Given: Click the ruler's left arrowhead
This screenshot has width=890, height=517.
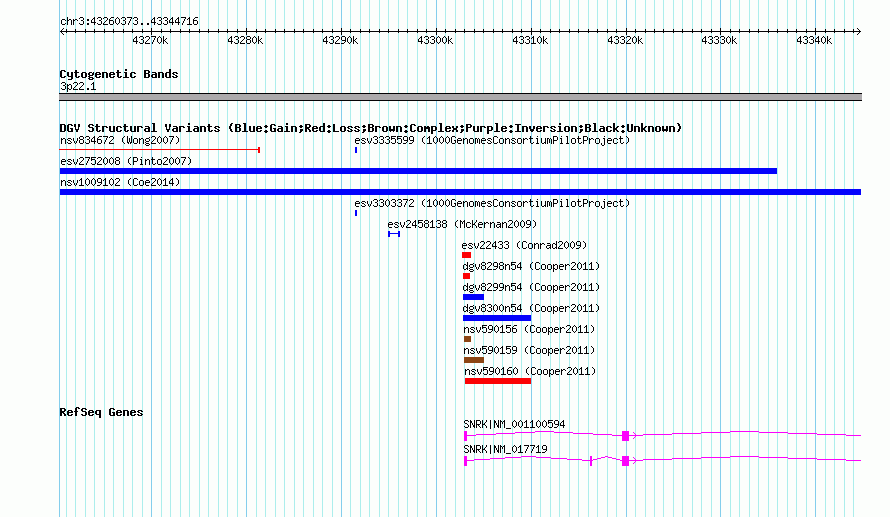Looking at the screenshot, I should pos(62,32).
